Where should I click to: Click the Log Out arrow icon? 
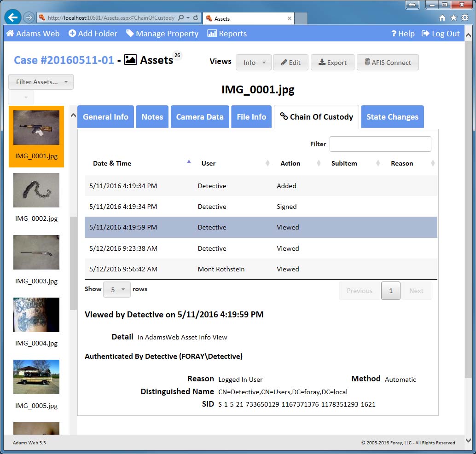(x=425, y=34)
